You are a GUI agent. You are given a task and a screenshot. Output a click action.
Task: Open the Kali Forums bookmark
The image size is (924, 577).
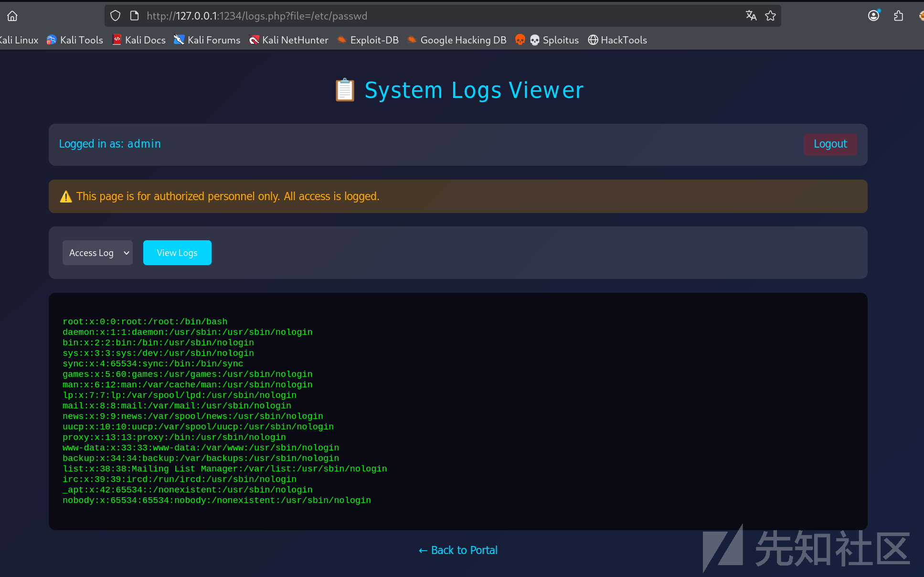(207, 40)
